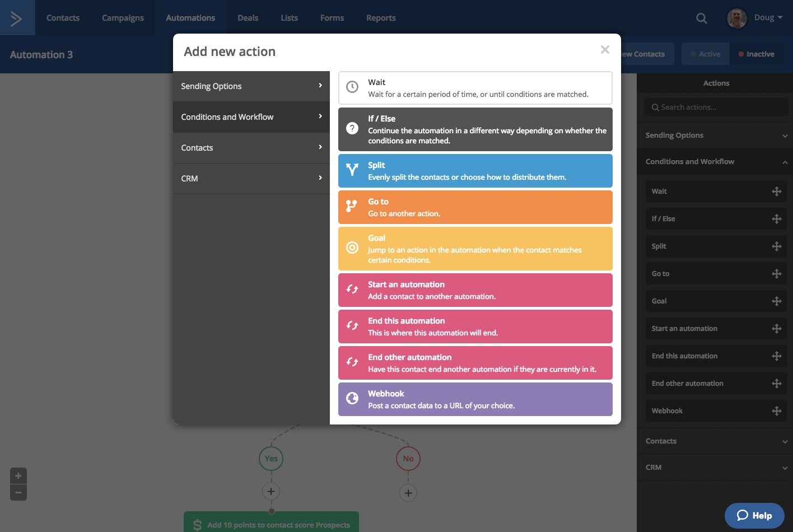793x532 pixels.
Task: Select the Conditions and Workflow category in the dialog
Action: [251, 117]
